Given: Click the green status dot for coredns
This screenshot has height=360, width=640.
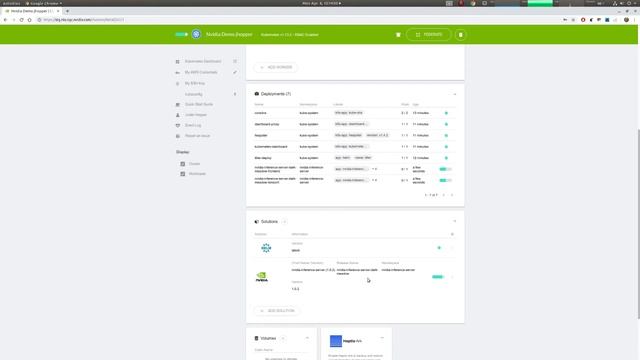Looking at the screenshot, I should pos(446,113).
